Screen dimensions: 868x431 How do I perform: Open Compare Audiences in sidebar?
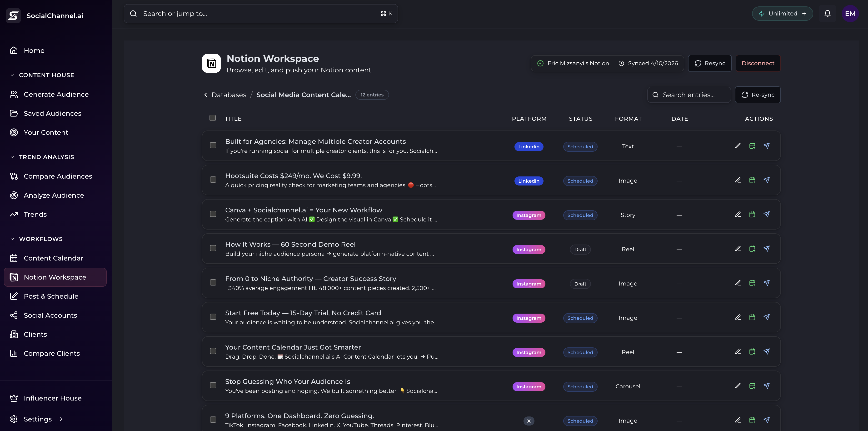pos(56,176)
